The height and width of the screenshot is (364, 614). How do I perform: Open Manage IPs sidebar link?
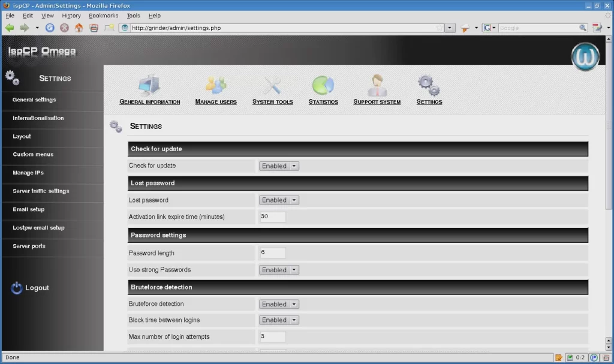(28, 173)
